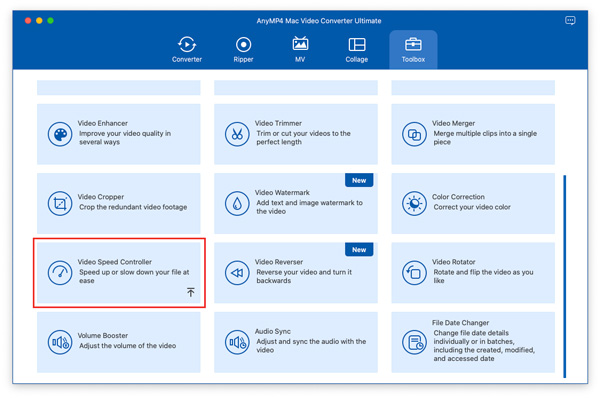Click the Color Correction tool title
This screenshot has width=600, height=398.
click(x=458, y=197)
